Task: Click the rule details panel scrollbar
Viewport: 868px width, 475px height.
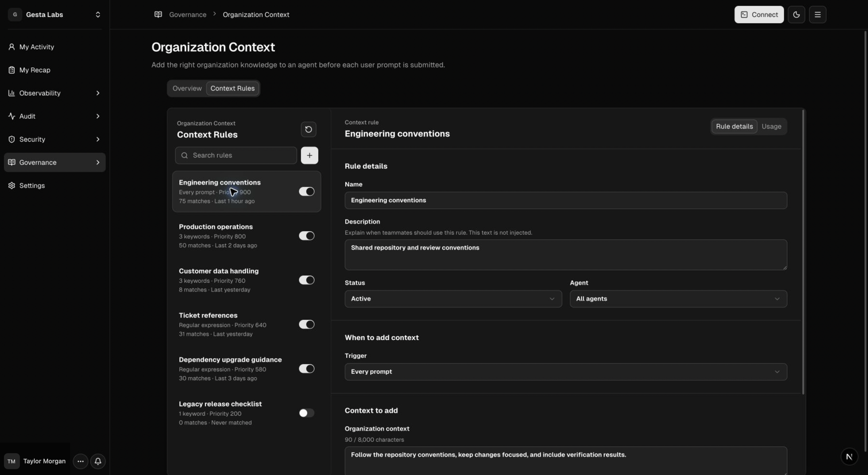Action: [803, 252]
